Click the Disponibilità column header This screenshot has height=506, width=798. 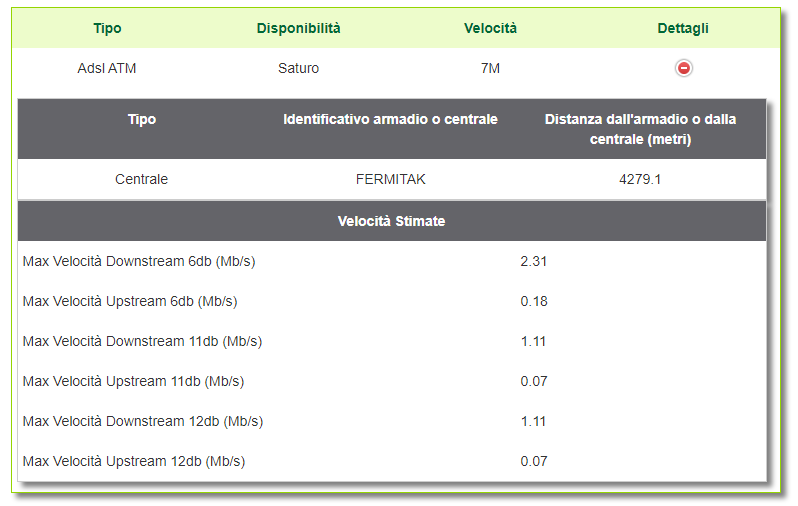pos(298,28)
